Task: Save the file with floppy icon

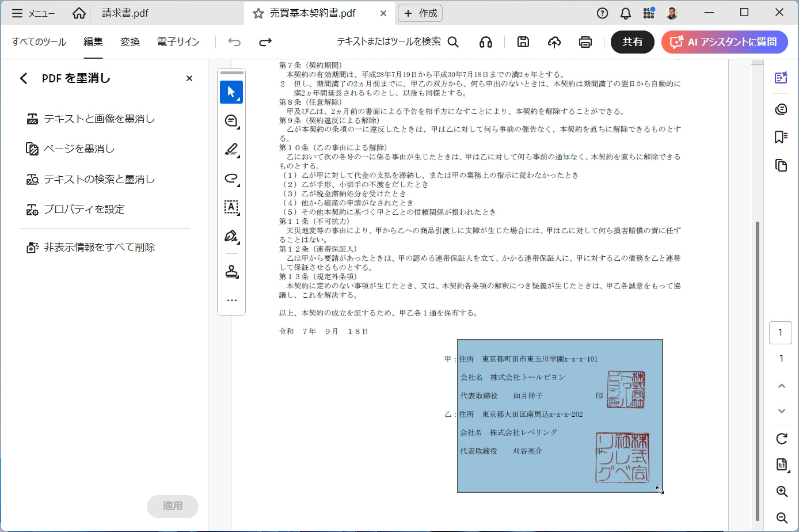Action: pos(523,41)
